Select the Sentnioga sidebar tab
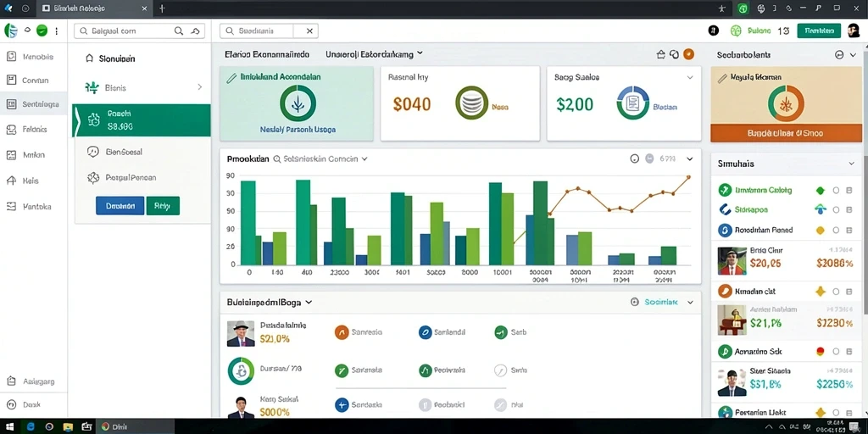This screenshot has width=868, height=434. [34, 104]
